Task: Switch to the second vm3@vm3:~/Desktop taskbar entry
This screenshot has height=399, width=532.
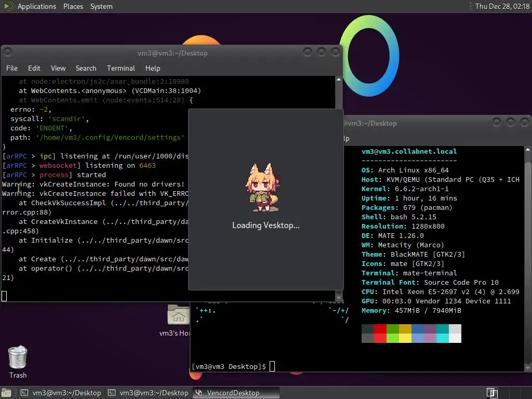Action: [148, 393]
